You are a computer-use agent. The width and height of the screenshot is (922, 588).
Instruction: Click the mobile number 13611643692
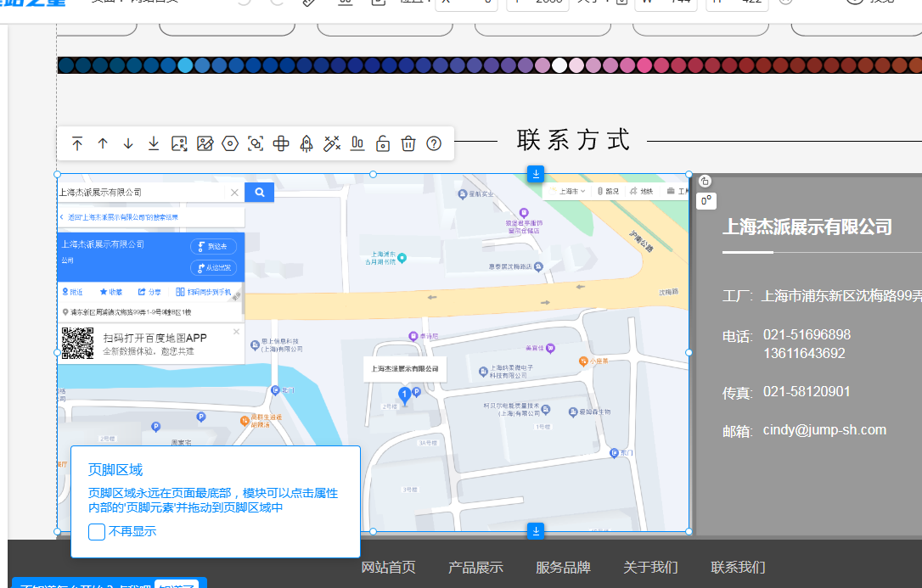tap(804, 354)
